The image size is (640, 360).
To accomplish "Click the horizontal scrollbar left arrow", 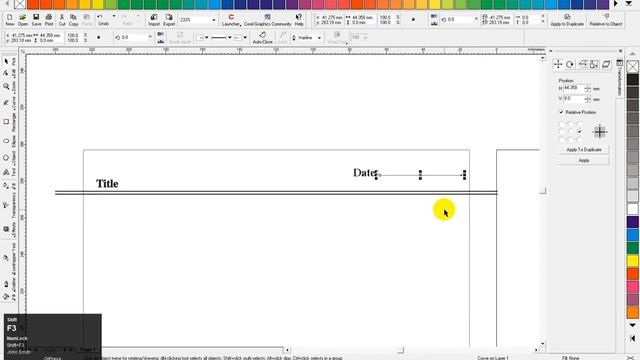I will coord(287,350).
